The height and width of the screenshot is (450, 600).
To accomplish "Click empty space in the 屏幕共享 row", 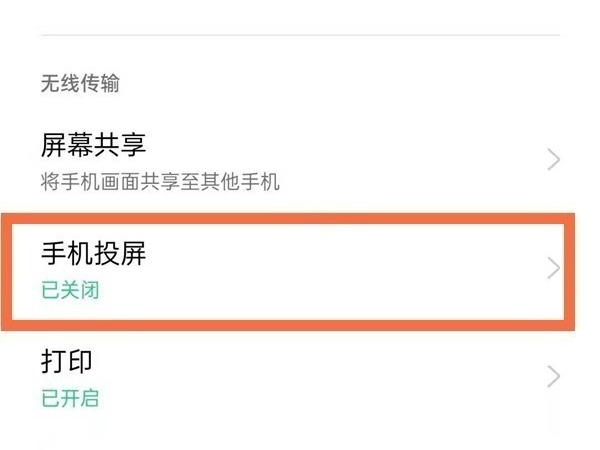I will pos(400,160).
